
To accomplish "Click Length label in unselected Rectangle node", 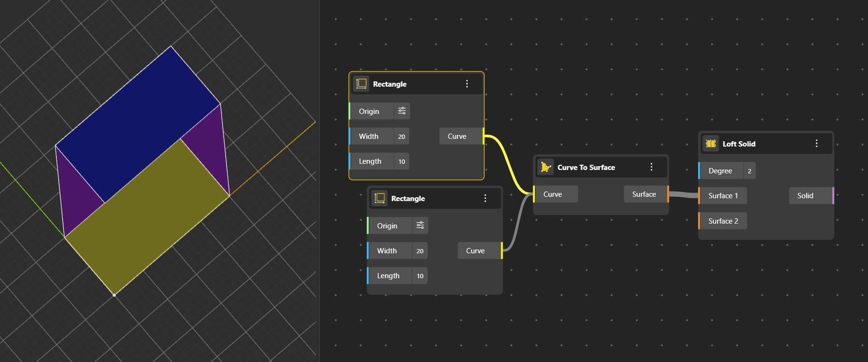I will (388, 276).
